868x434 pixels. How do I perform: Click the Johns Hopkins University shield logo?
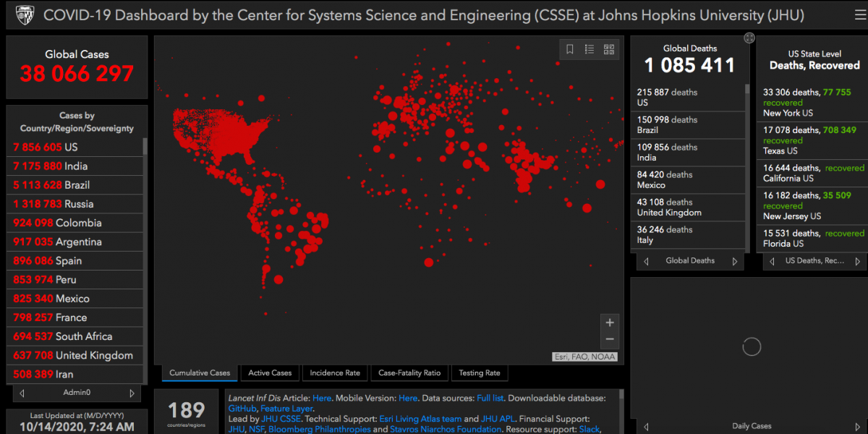coord(27,14)
